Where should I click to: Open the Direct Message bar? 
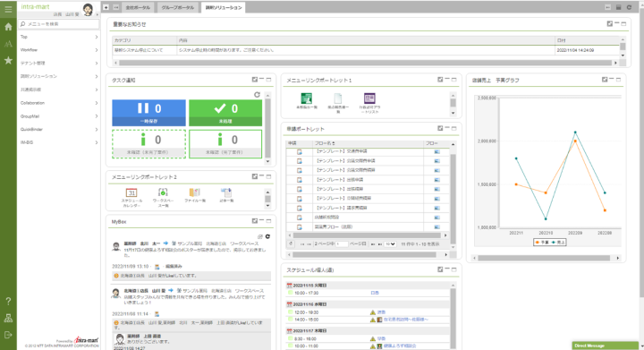point(605,346)
